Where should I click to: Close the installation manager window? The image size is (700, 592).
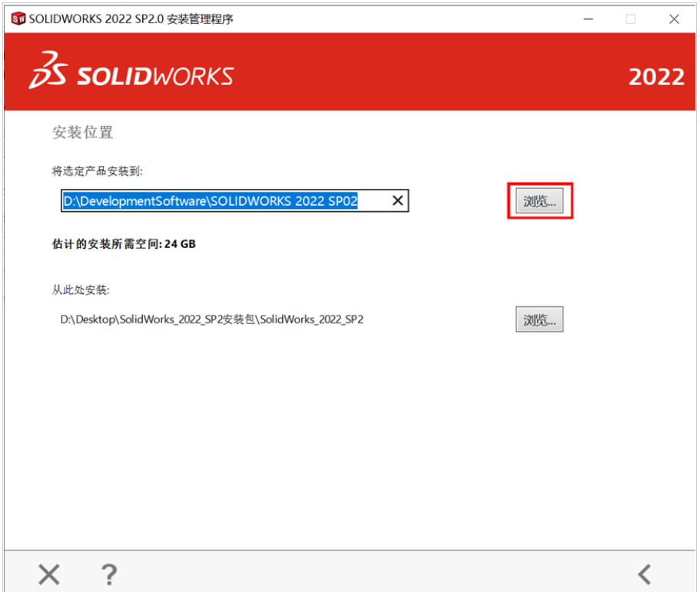pos(674,18)
